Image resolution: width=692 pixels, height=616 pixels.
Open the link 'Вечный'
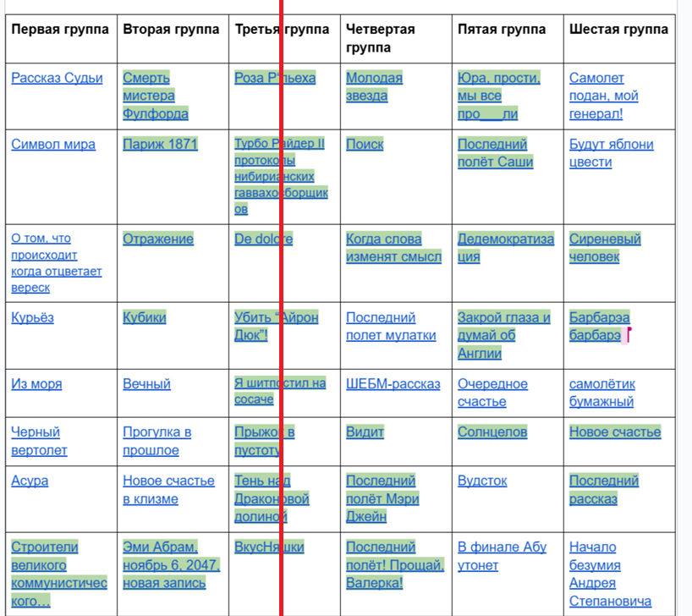tap(146, 383)
